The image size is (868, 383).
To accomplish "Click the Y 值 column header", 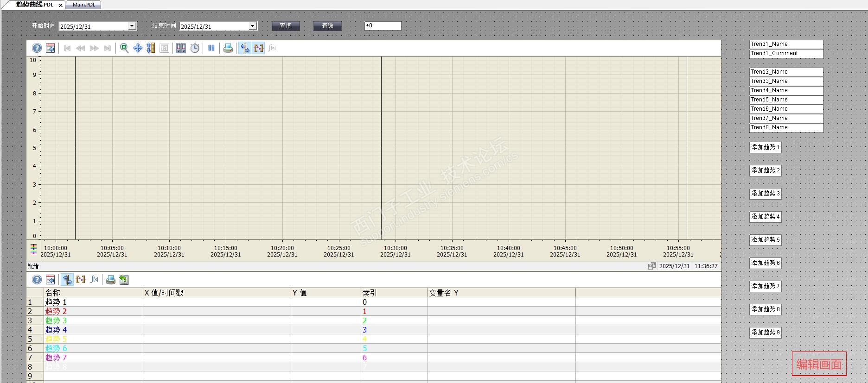I will click(326, 293).
